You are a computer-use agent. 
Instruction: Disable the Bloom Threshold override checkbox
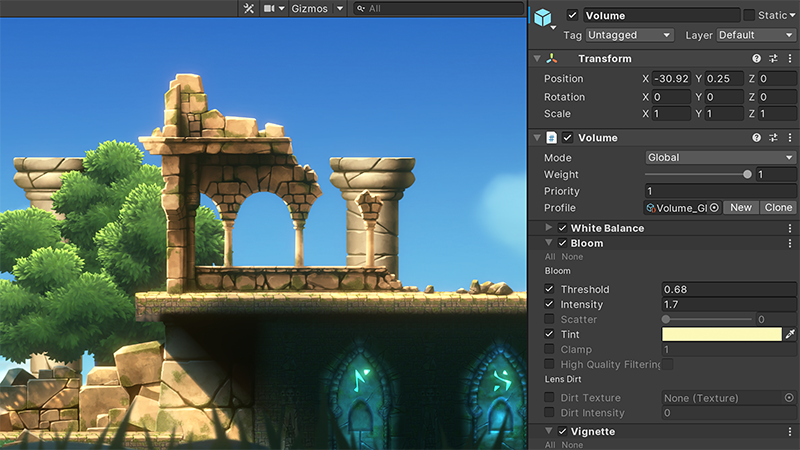point(549,290)
